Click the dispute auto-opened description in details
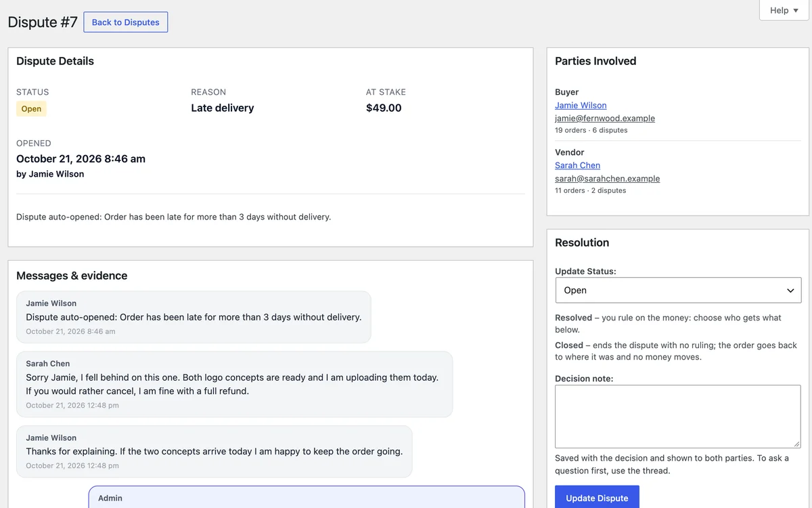Viewport: 812px width, 508px height. tap(173, 217)
